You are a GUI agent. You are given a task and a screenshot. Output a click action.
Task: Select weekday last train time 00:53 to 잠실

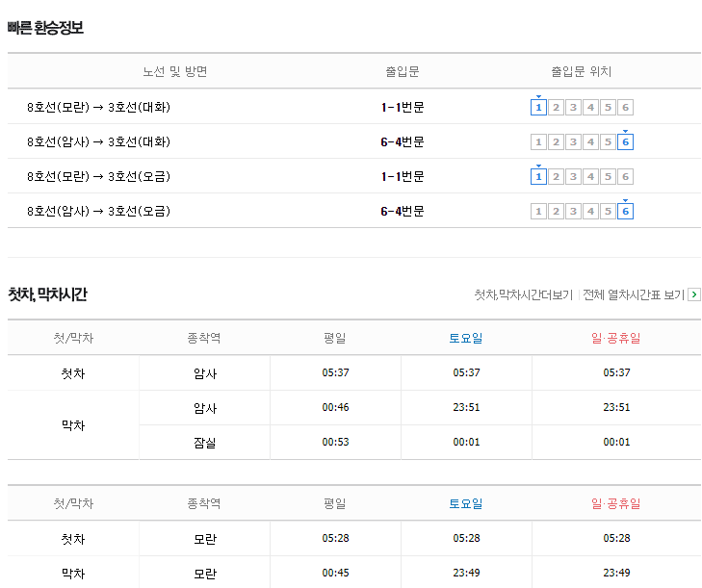point(335,442)
